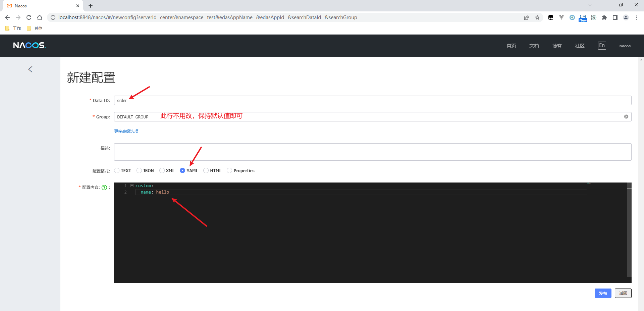Image resolution: width=644 pixels, height=311 pixels.
Task: Open the browser extensions puzzle icon
Action: (605, 17)
